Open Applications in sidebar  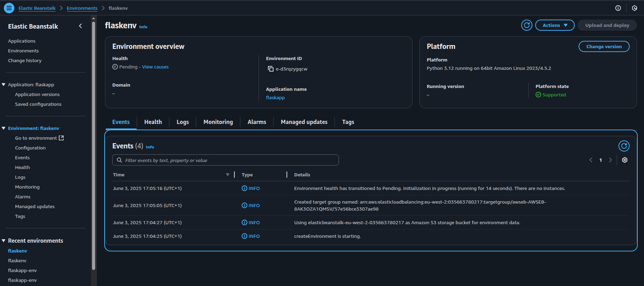coord(22,41)
